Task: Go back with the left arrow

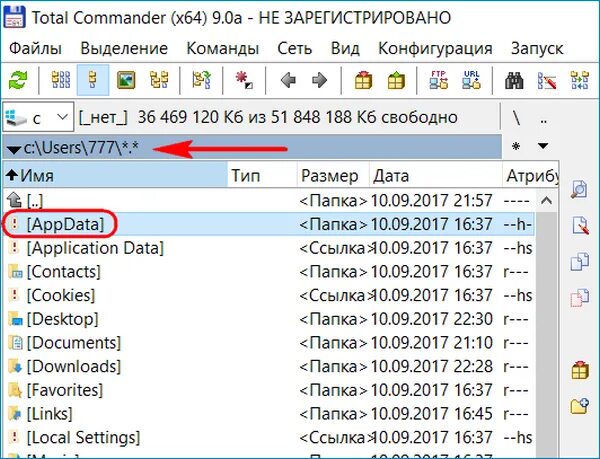Action: point(287,80)
